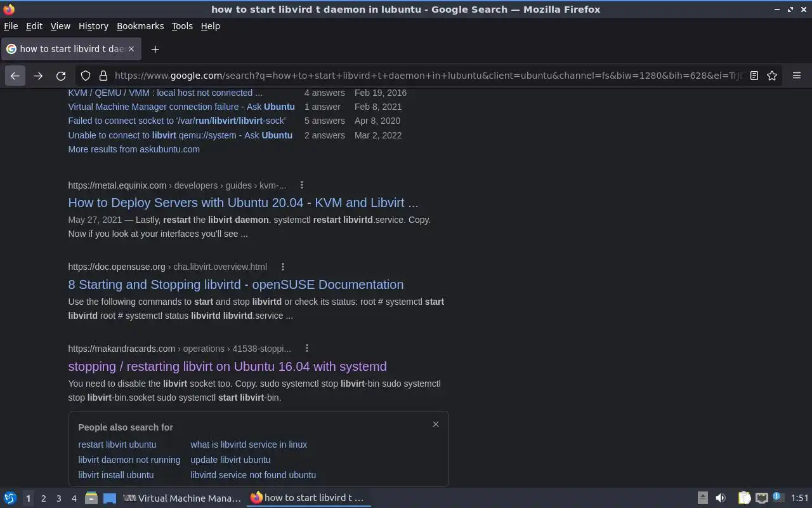Viewport: 812px width, 508px height.
Task: Open options for makandracards.com result
Action: coord(307,348)
